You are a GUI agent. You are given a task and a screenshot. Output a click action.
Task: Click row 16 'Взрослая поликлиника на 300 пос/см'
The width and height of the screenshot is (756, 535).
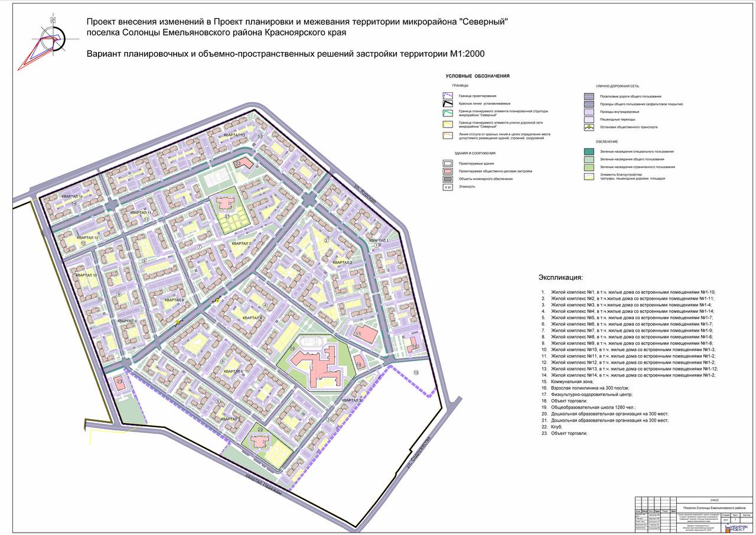pos(585,388)
